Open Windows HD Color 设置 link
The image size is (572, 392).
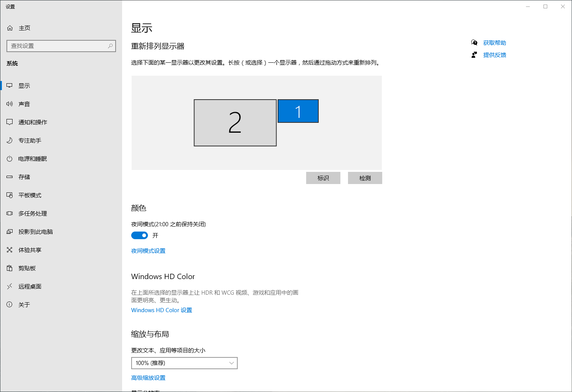click(x=162, y=310)
